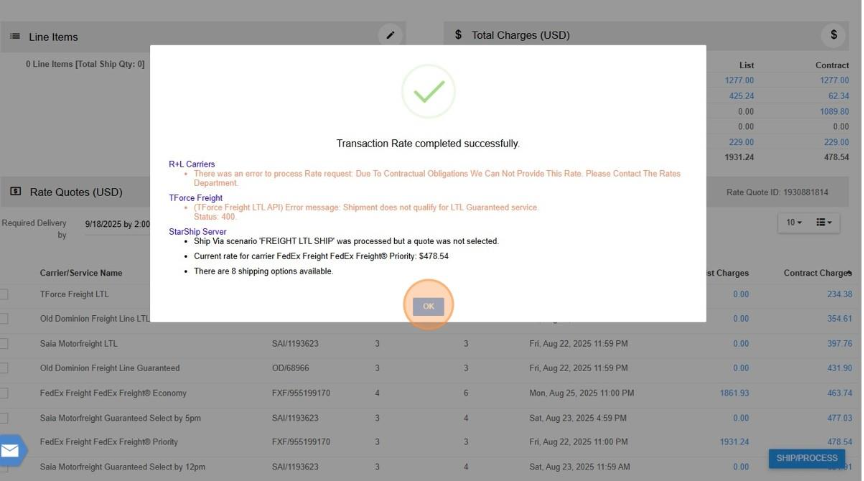Sort by the Carrier/Service Name column header
The height and width of the screenshot is (481, 864).
81,272
